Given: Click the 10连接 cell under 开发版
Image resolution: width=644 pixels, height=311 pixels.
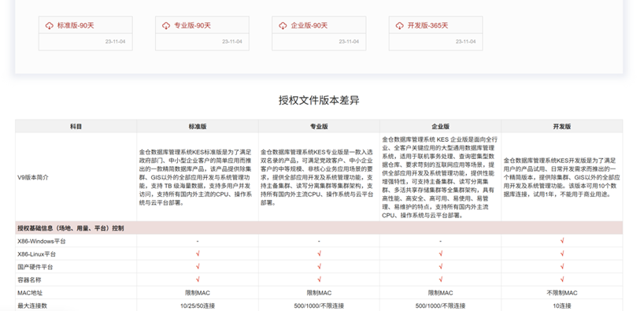Looking at the screenshot, I should (562, 305).
